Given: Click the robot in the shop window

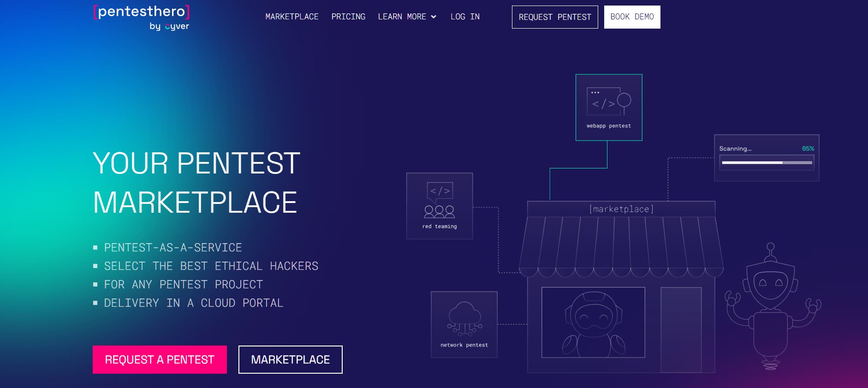Looking at the screenshot, I should tap(593, 324).
